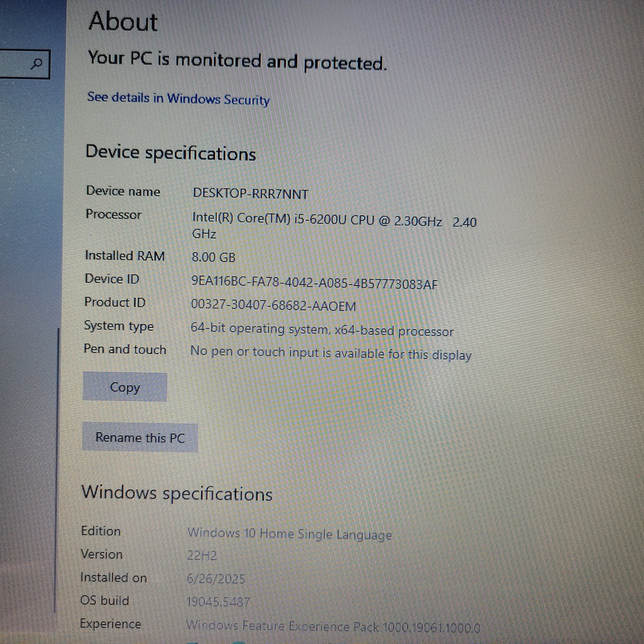644x644 pixels.
Task: Click the Product ID value 00327-30407-68682-AAOEM
Action: click(x=273, y=305)
